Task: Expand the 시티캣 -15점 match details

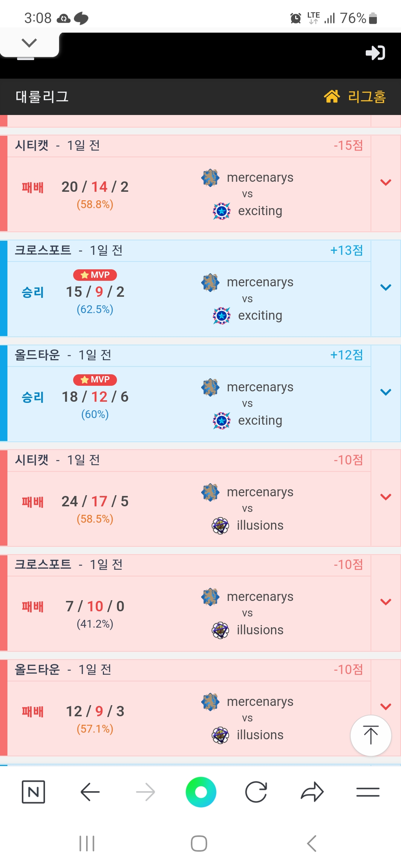Action: 386,183
